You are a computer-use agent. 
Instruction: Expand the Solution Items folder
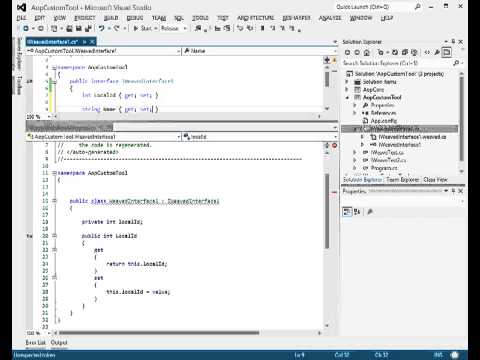click(x=347, y=81)
